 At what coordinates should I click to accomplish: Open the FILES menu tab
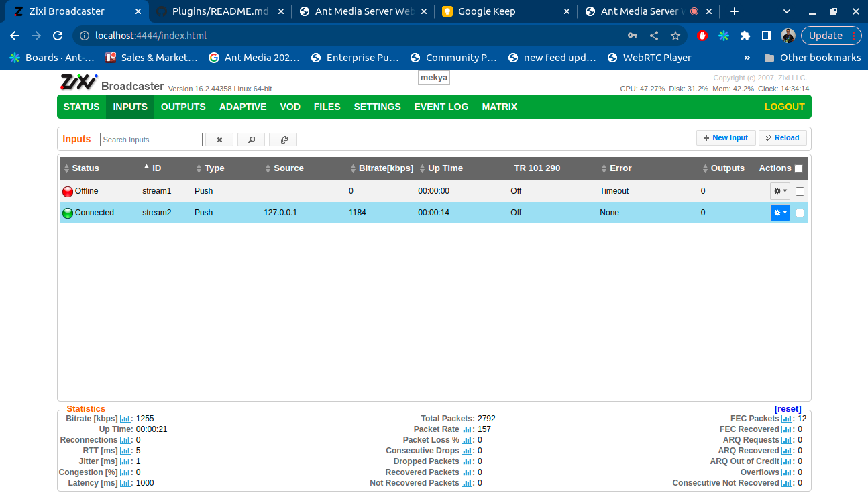[x=327, y=107]
